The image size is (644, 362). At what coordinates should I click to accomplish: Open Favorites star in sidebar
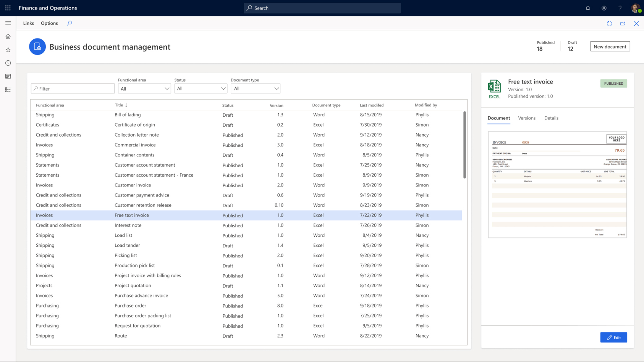coord(8,50)
